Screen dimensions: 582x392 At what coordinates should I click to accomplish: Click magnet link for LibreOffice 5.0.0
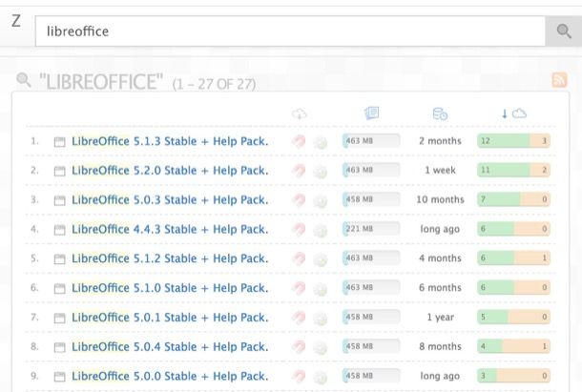[299, 376]
